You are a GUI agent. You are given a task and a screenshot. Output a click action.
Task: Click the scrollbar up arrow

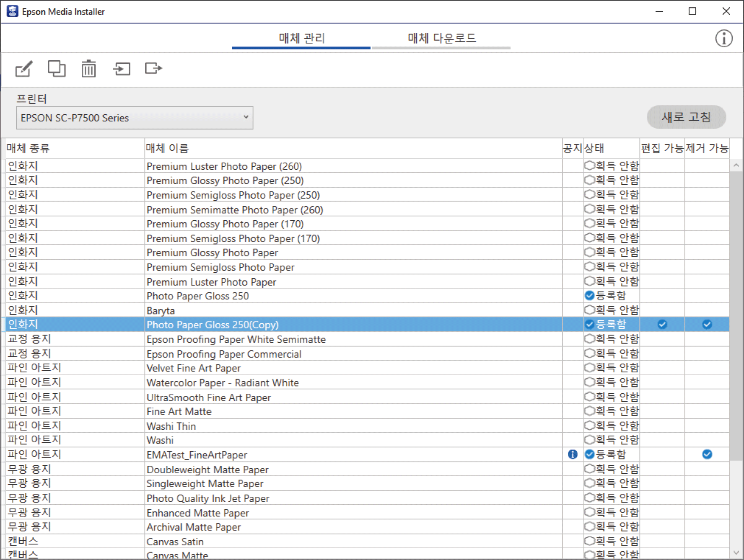pos(736,166)
